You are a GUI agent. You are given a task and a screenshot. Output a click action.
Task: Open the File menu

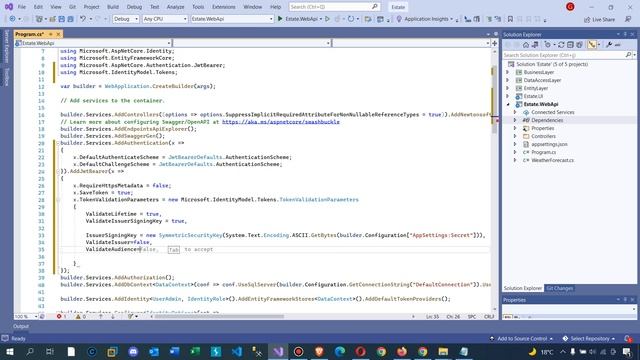coord(22,7)
